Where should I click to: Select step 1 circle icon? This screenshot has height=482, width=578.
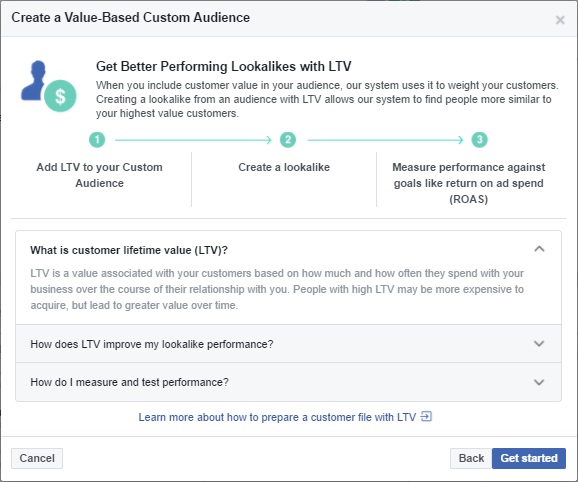click(97, 140)
